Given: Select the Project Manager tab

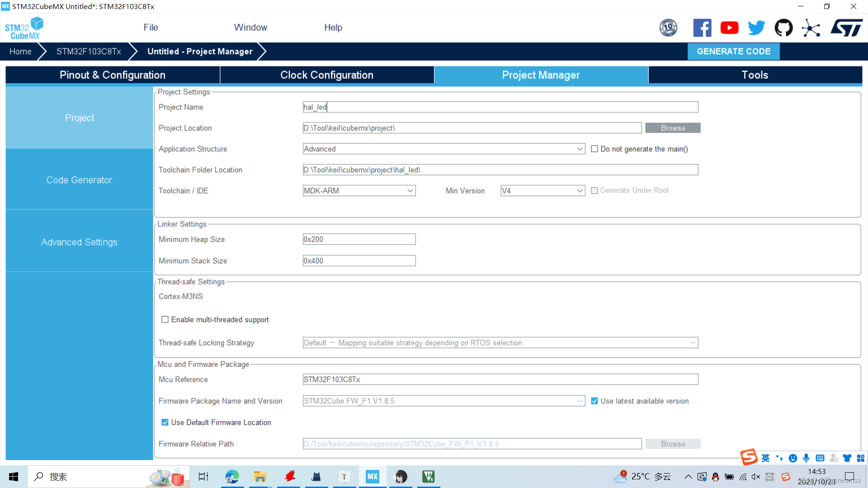Looking at the screenshot, I should [x=541, y=75].
